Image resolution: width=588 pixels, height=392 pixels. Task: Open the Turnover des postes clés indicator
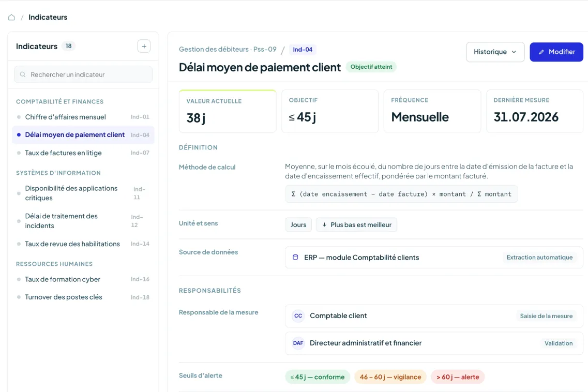click(x=83, y=297)
